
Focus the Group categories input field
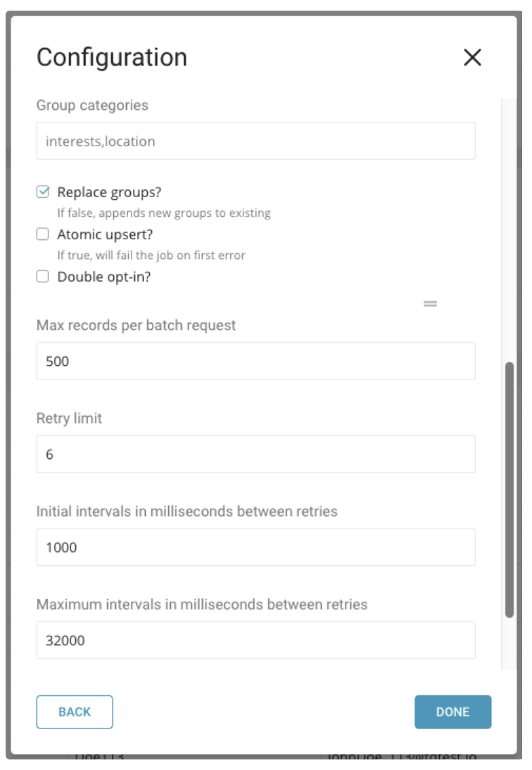click(x=255, y=141)
